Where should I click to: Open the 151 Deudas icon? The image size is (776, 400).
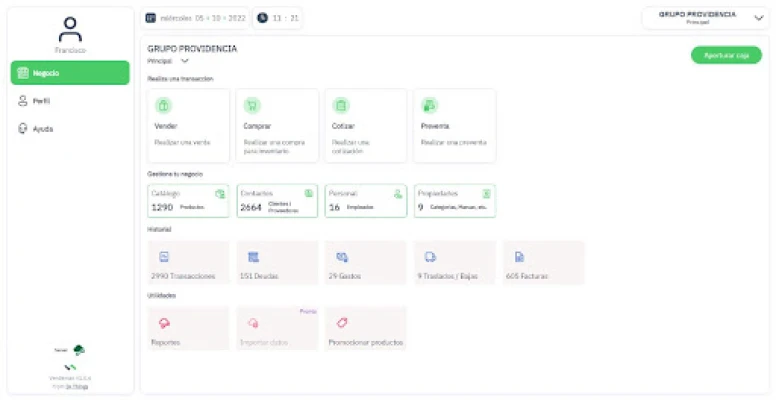pos(253,257)
